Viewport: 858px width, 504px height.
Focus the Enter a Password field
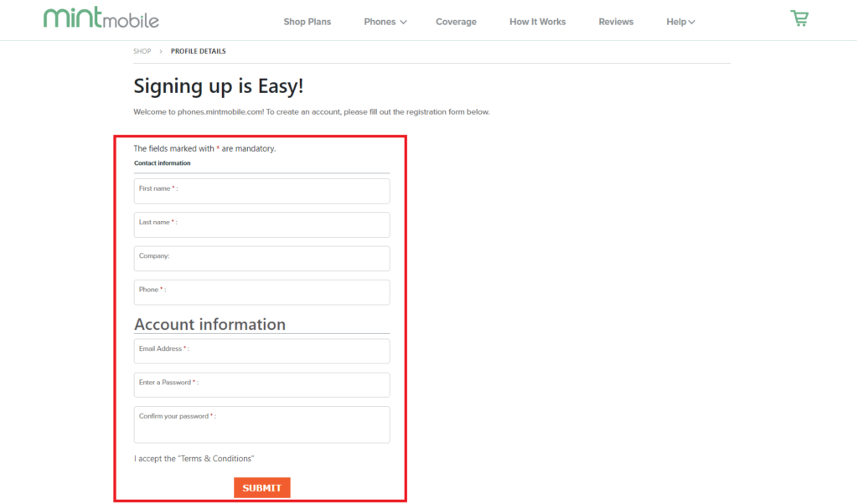pos(261,385)
